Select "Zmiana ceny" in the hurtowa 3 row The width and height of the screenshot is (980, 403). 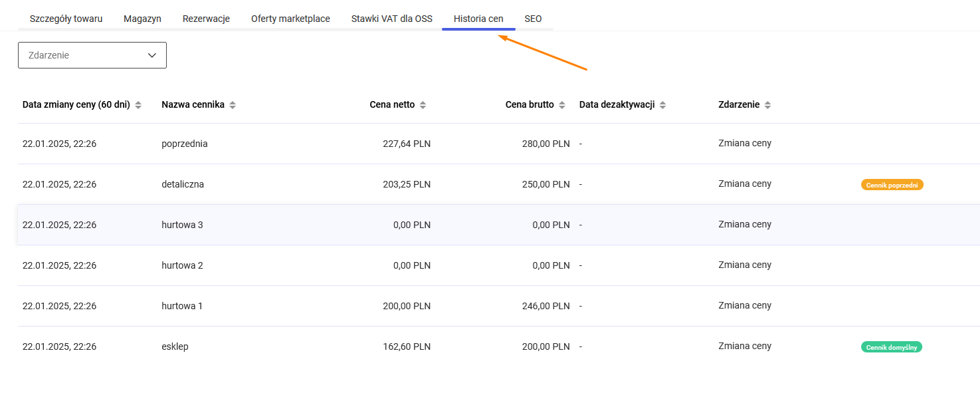pyautogui.click(x=745, y=224)
